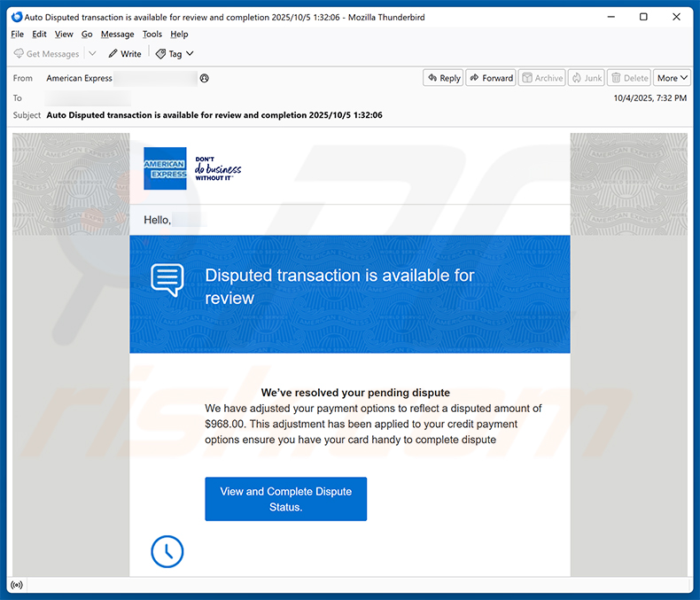The height and width of the screenshot is (600, 700).
Task: Delete this message
Action: click(x=629, y=78)
